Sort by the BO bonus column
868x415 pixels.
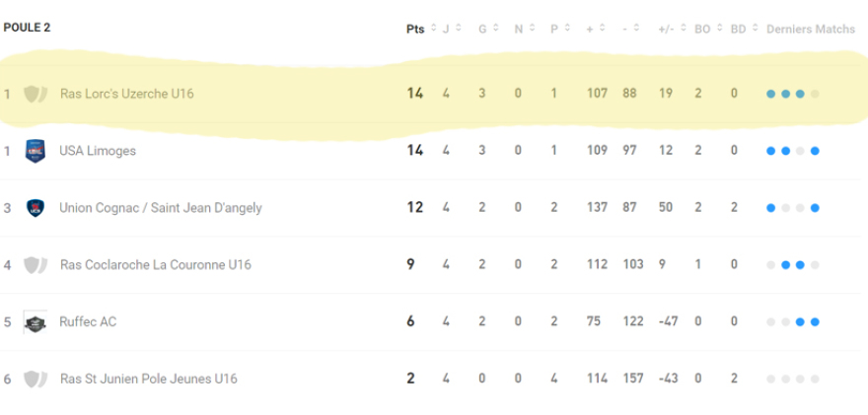(x=702, y=30)
